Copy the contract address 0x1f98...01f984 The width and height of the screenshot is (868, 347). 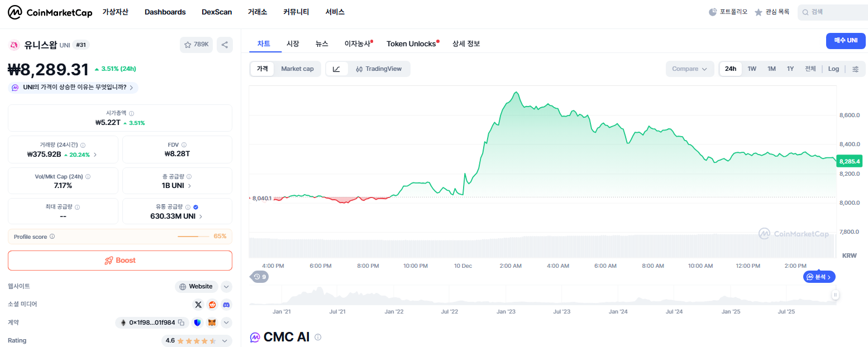tap(182, 323)
